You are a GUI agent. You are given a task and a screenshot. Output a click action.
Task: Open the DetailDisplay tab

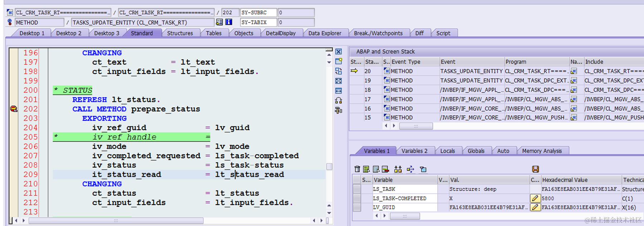[281, 33]
